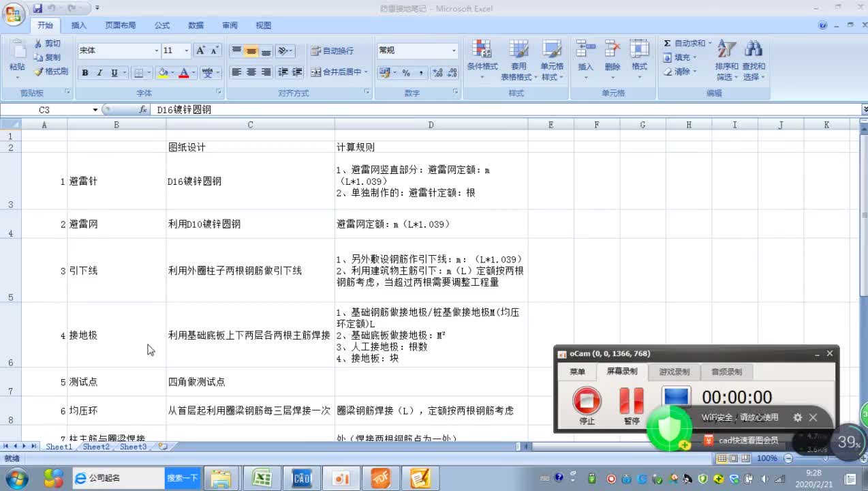Toggle middle vertical alignment
This screenshot has height=491, width=868.
pos(251,51)
